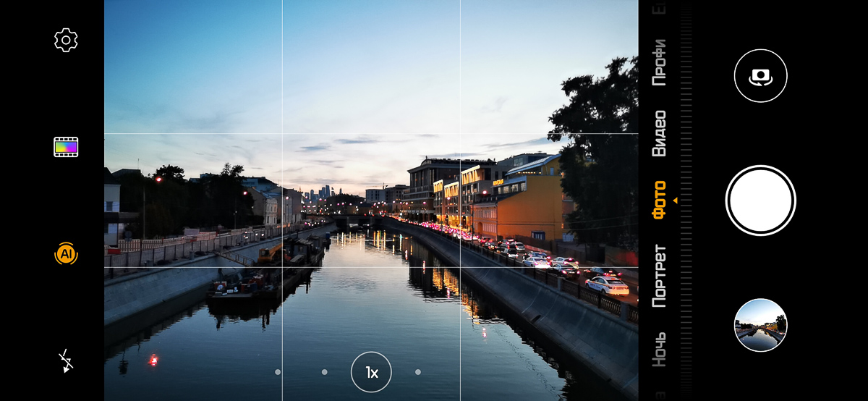Switch to front camera
The height and width of the screenshot is (401, 868).
click(760, 75)
